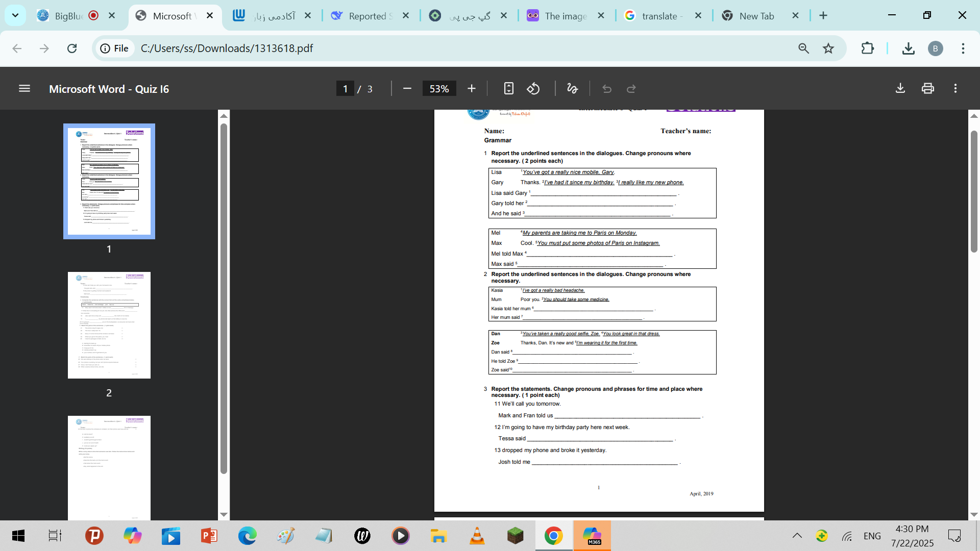Viewport: 980px width, 551px height.
Task: Zoom out the PDF view
Action: 407,88
